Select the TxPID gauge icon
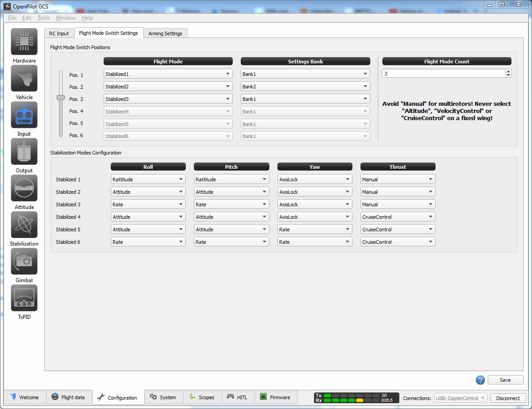 24,298
